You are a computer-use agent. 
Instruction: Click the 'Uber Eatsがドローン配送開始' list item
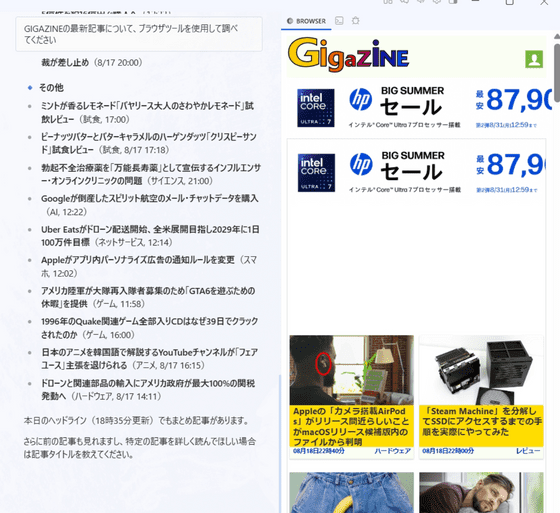coord(150,236)
